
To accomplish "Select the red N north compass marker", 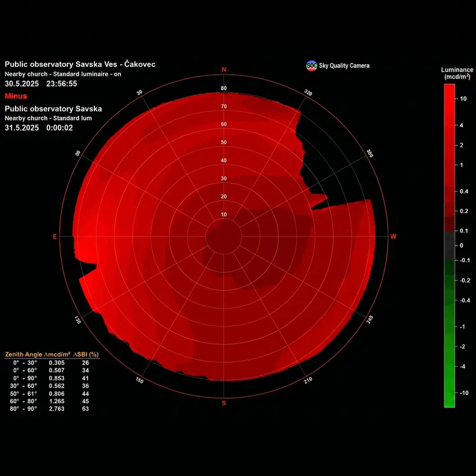I will [x=224, y=70].
